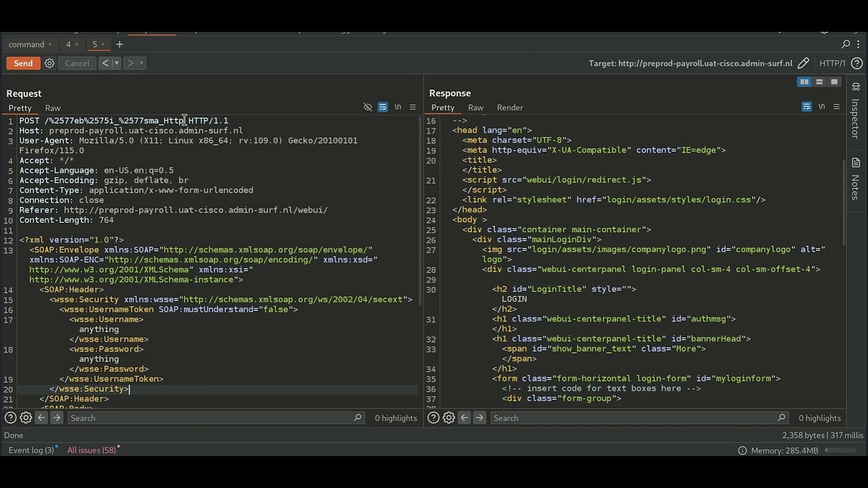Image resolution: width=868 pixels, height=488 pixels.
Task: Close the 'command' Repeater tab
Action: (x=50, y=44)
